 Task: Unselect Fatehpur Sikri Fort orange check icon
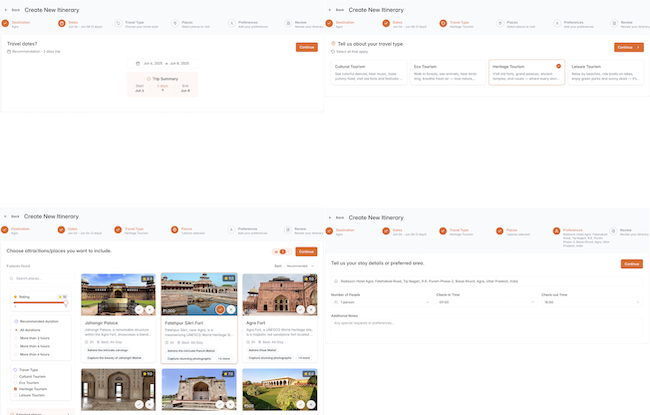point(220,309)
